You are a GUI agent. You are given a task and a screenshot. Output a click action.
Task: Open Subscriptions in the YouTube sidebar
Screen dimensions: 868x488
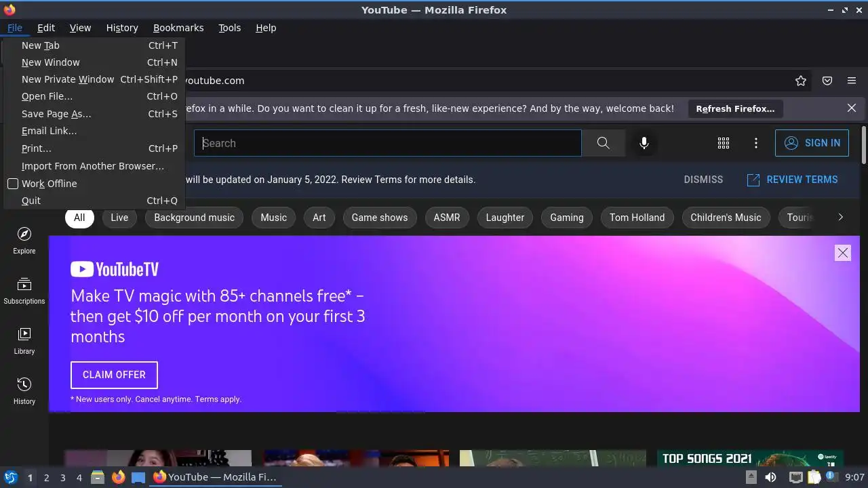click(24, 291)
